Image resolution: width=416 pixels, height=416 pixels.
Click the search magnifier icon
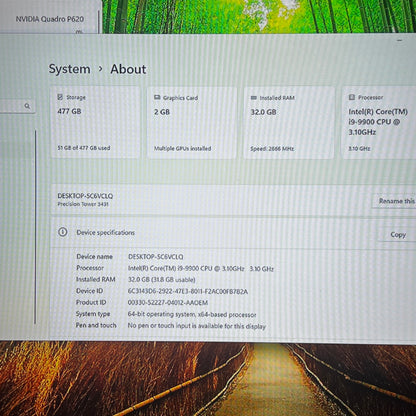click(x=27, y=106)
